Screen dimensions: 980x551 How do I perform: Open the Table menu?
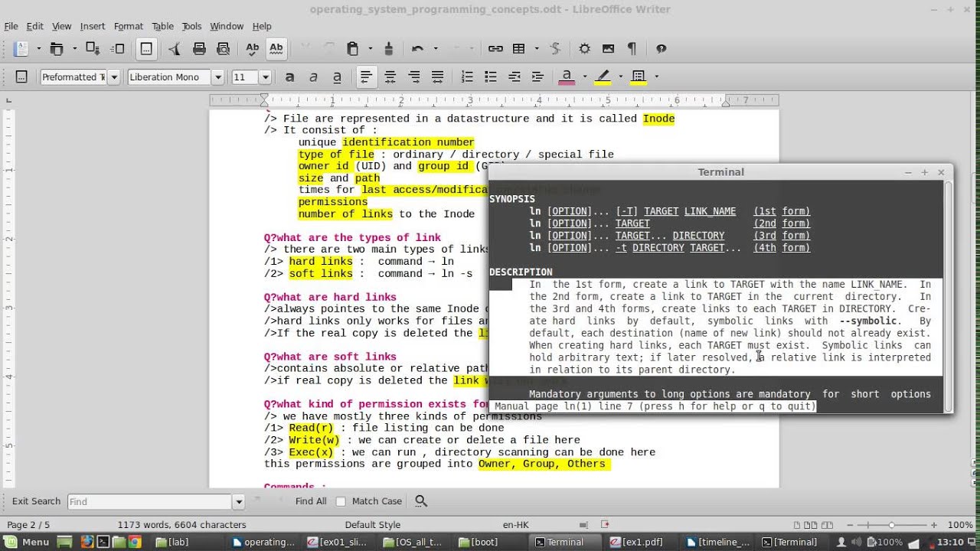coord(162,26)
